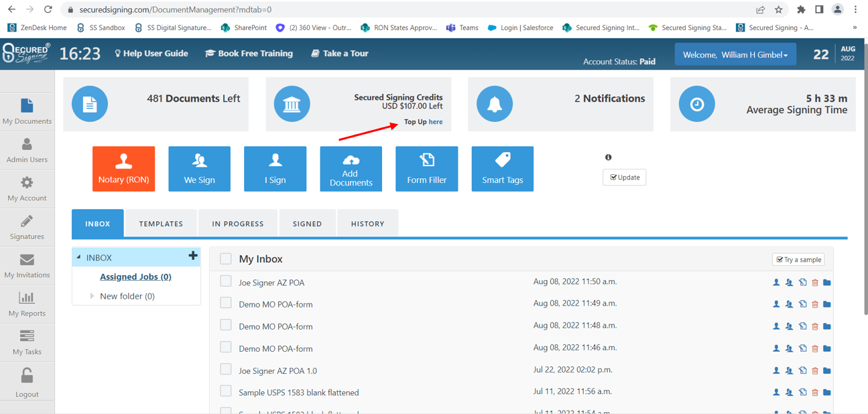The image size is (868, 414).
Task: Click the Add Documents upload tile
Action: coord(351,169)
